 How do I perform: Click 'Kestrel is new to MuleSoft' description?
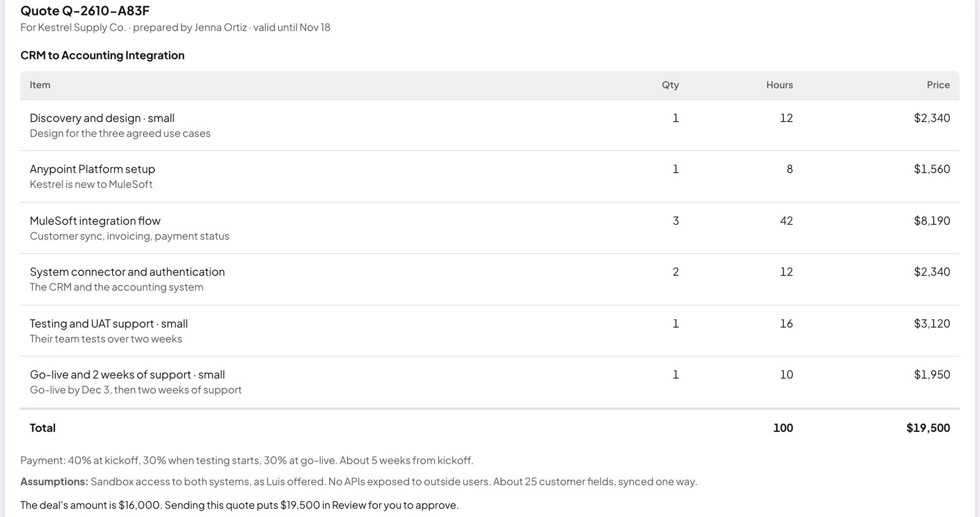click(x=91, y=184)
